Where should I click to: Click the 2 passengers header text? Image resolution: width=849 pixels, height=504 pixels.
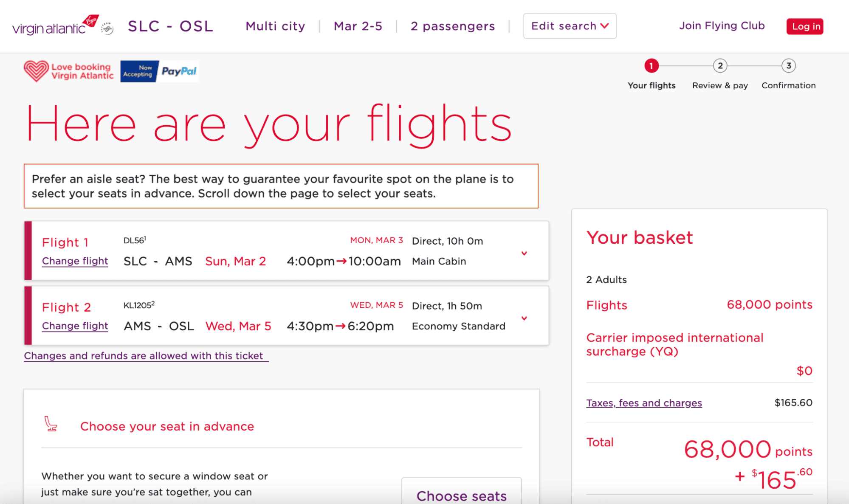453,26
